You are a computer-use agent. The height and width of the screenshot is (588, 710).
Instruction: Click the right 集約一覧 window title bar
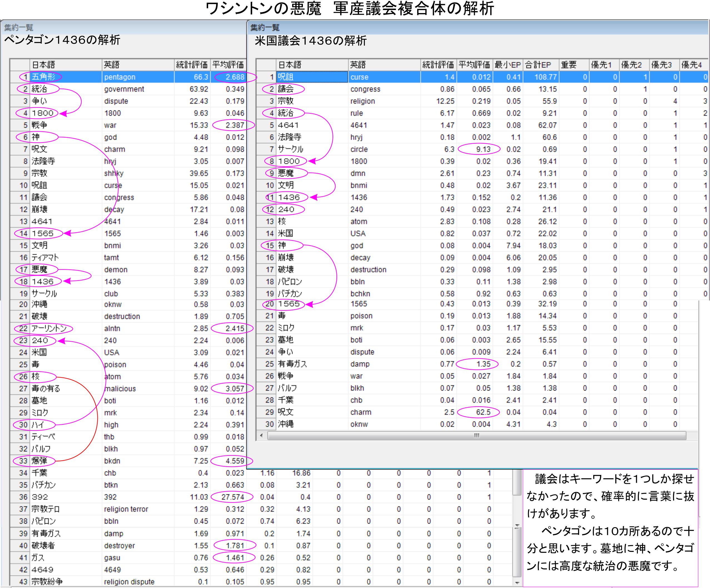pos(473,27)
